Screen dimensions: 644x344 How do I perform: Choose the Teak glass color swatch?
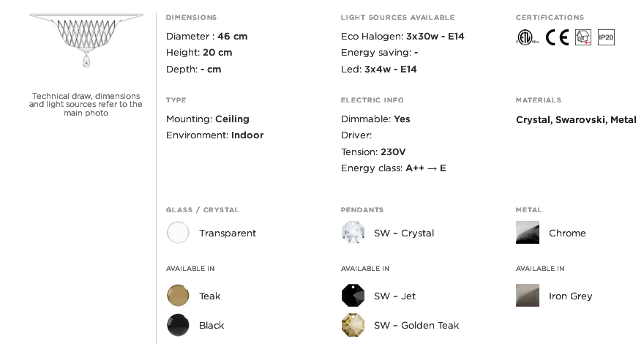tap(178, 296)
